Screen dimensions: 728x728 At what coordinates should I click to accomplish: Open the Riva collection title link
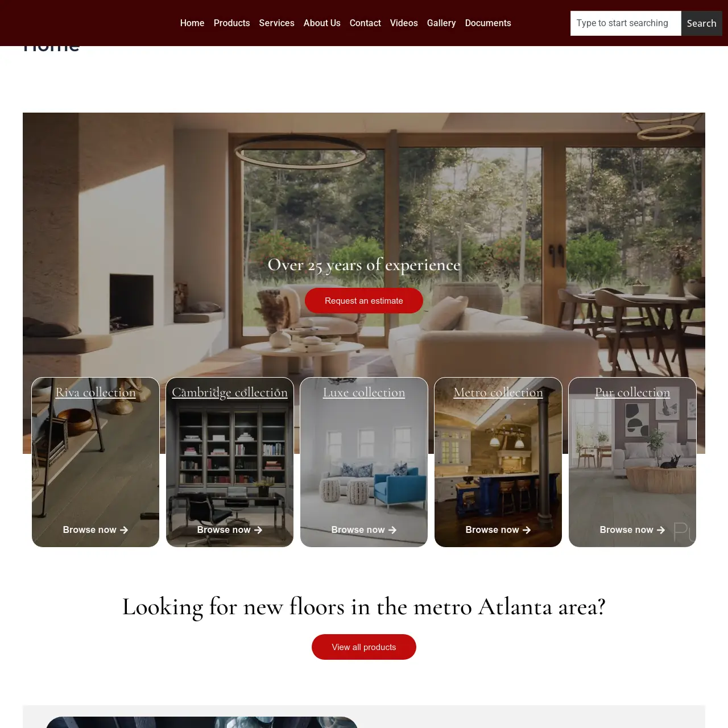pyautogui.click(x=96, y=392)
